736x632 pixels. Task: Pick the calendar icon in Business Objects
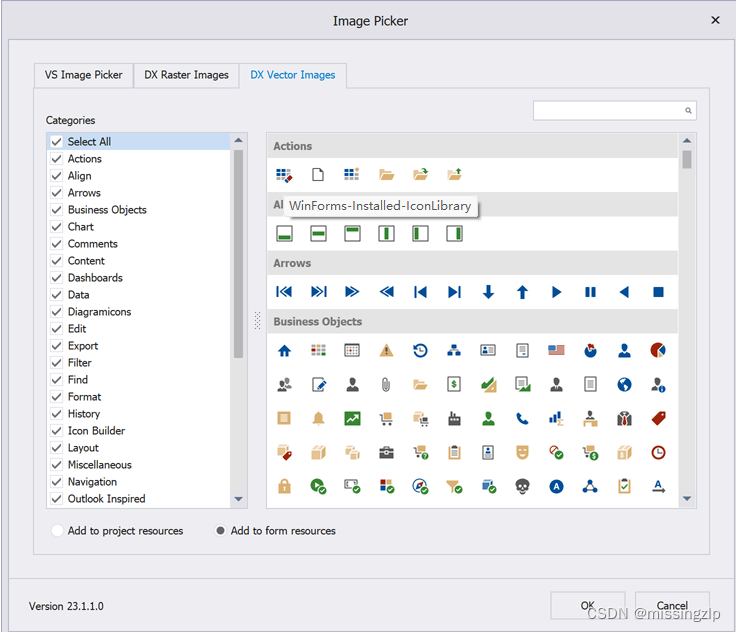coord(352,350)
